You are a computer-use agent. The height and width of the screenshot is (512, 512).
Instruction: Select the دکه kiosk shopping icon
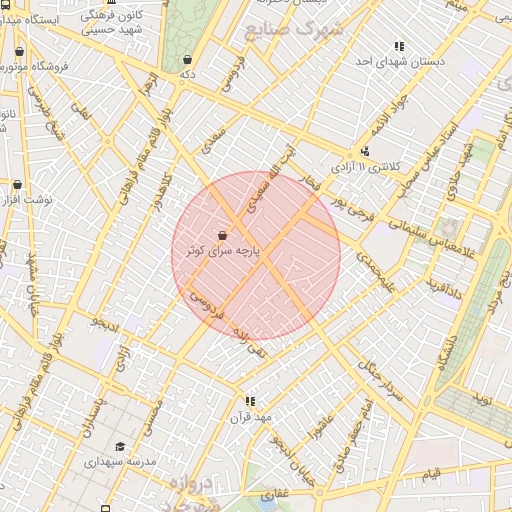[x=187, y=60]
